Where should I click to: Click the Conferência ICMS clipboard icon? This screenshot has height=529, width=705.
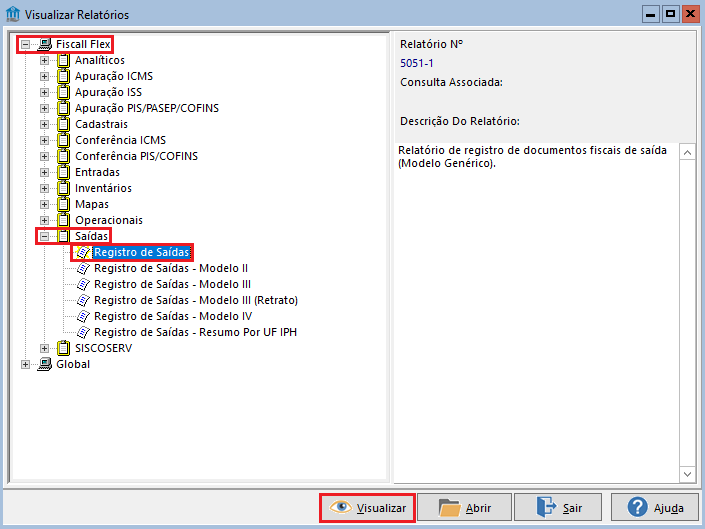pyautogui.click(x=64, y=140)
